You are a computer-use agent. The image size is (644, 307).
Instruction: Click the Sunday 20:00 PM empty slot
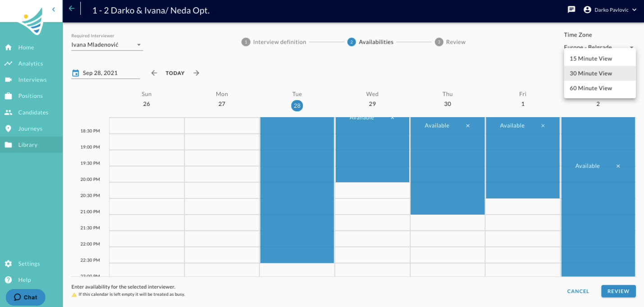coord(146,190)
